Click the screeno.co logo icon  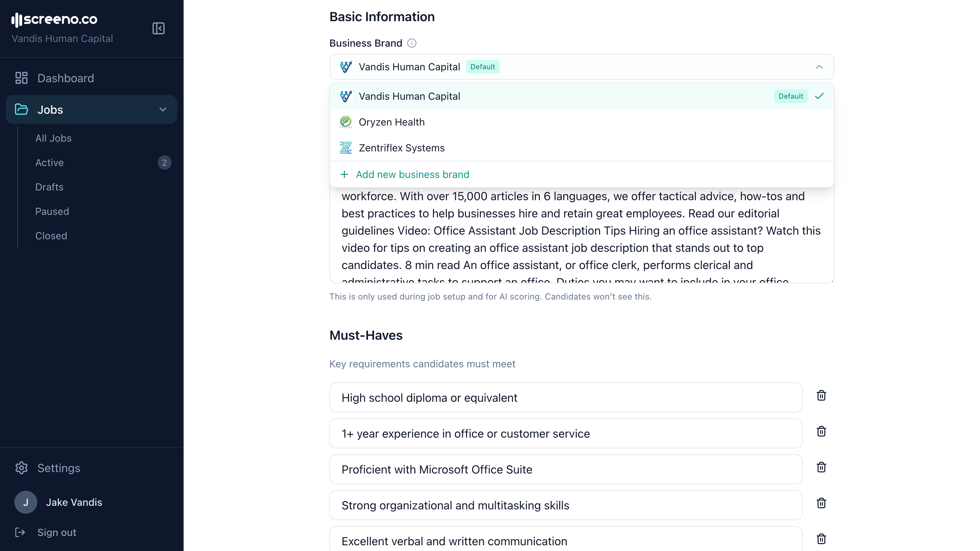pos(17,20)
